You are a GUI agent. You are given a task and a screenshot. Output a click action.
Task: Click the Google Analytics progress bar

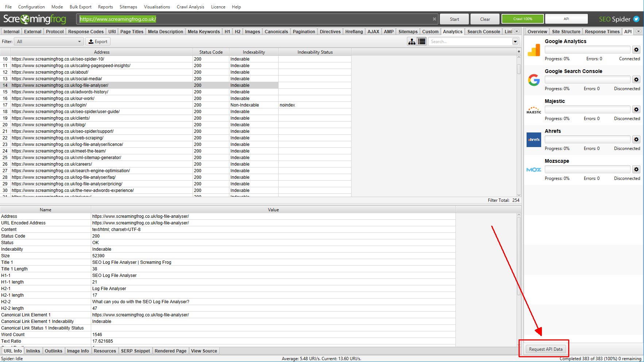point(587,50)
